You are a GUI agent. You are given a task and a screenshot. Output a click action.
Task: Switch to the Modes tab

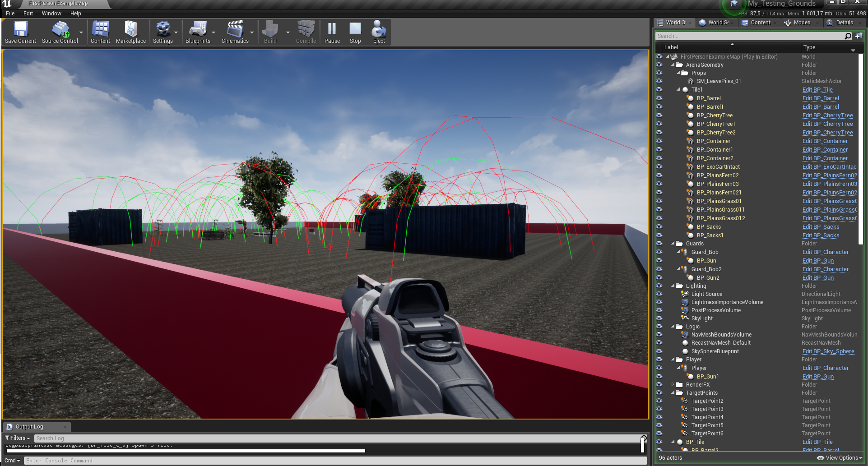802,23
